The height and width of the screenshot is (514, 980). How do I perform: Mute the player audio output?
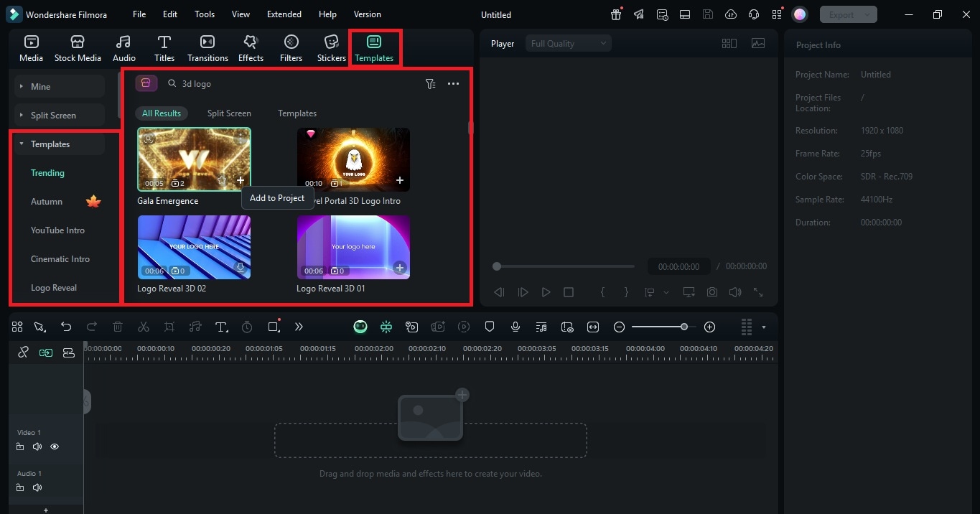point(734,292)
